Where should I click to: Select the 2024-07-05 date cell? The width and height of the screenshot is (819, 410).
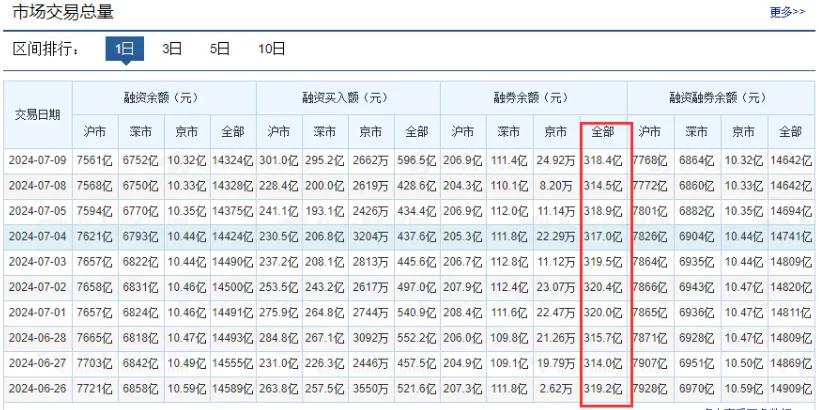tap(38, 211)
